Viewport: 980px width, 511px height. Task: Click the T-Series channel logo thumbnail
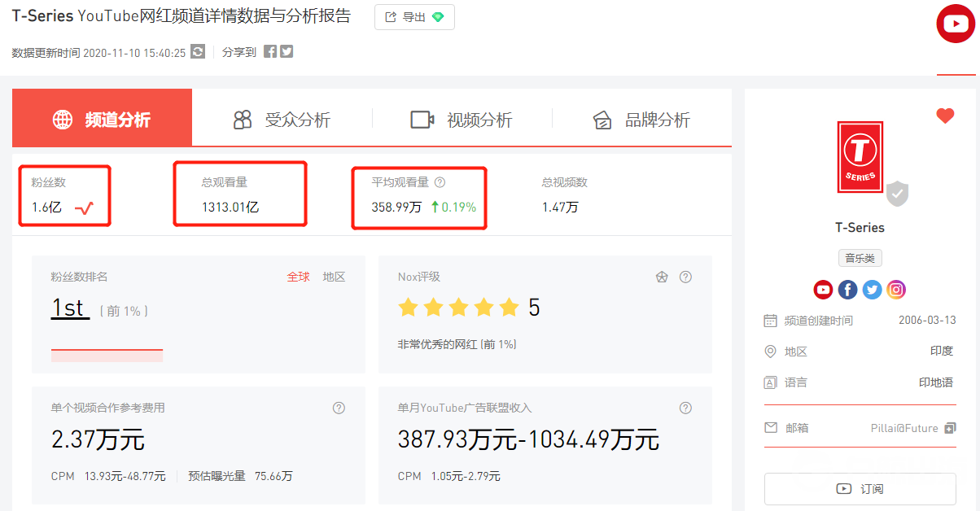(x=860, y=157)
